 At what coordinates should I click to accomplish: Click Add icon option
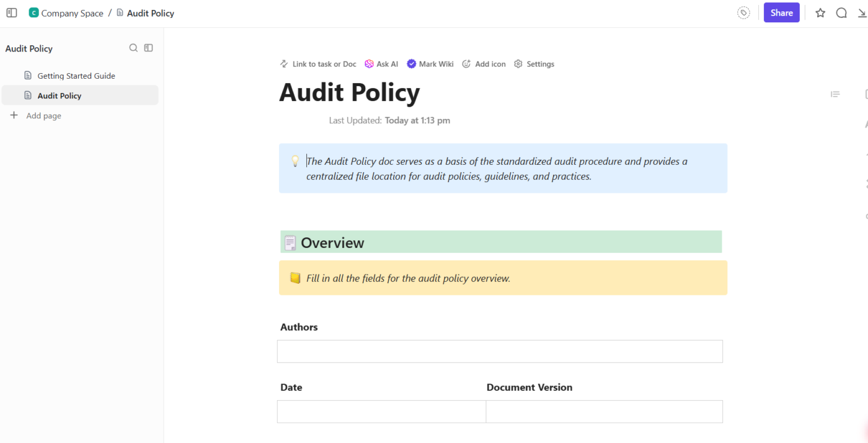tap(484, 64)
